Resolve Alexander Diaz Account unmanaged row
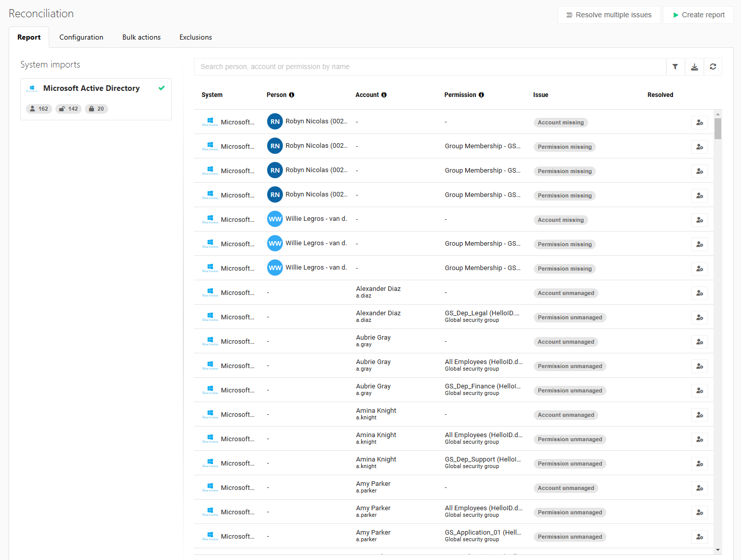Viewport: 741px width, 560px height. pos(699,293)
